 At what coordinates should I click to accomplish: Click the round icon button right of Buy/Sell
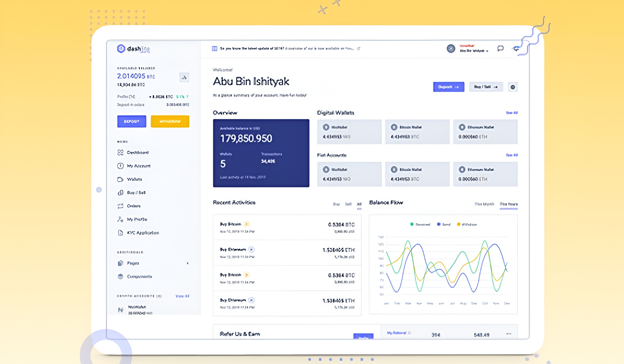click(x=513, y=87)
